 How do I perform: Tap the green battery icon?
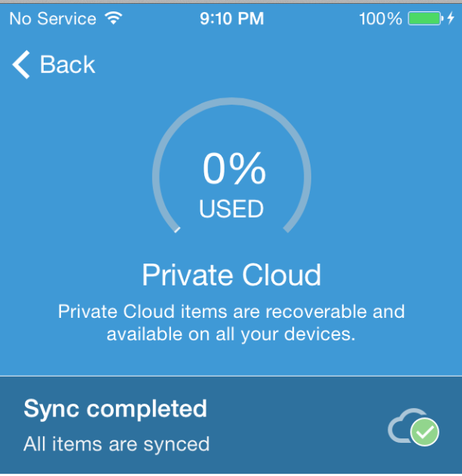pyautogui.click(x=426, y=19)
